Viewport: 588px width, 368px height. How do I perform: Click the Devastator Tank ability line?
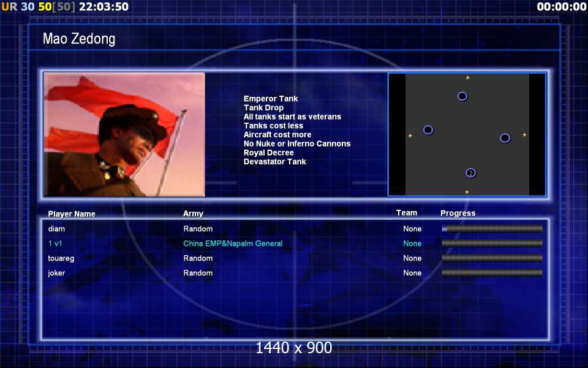(274, 162)
